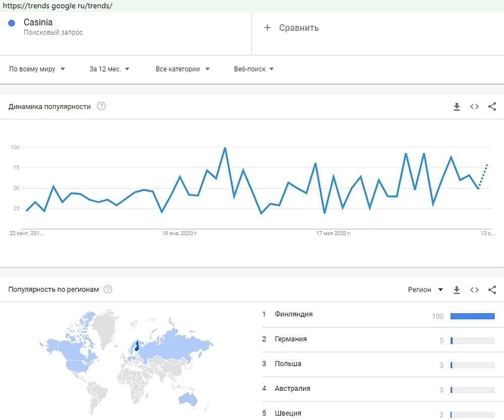Share the interest over time chart
The image size is (504, 420).
[492, 107]
